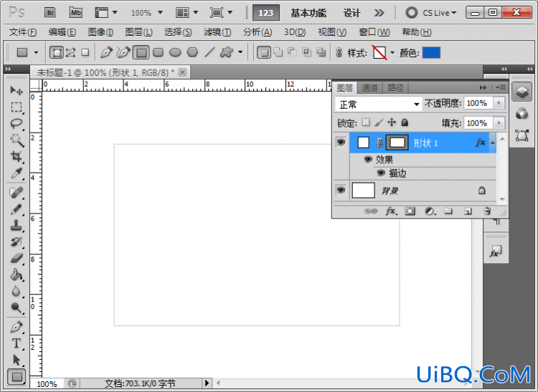Switch to 基本功能 workspace

[x=308, y=13]
